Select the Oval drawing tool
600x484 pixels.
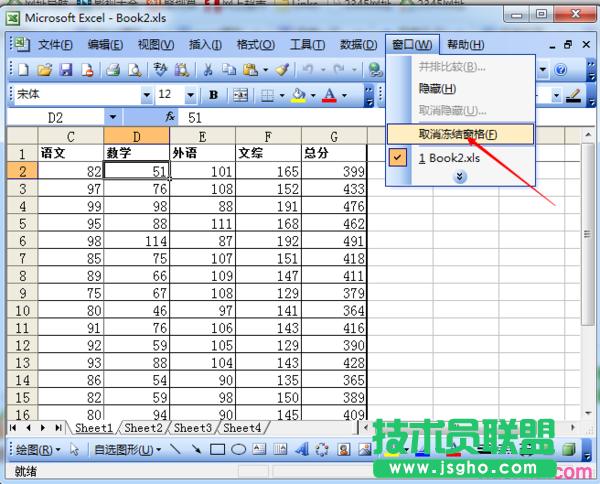[x=239, y=450]
